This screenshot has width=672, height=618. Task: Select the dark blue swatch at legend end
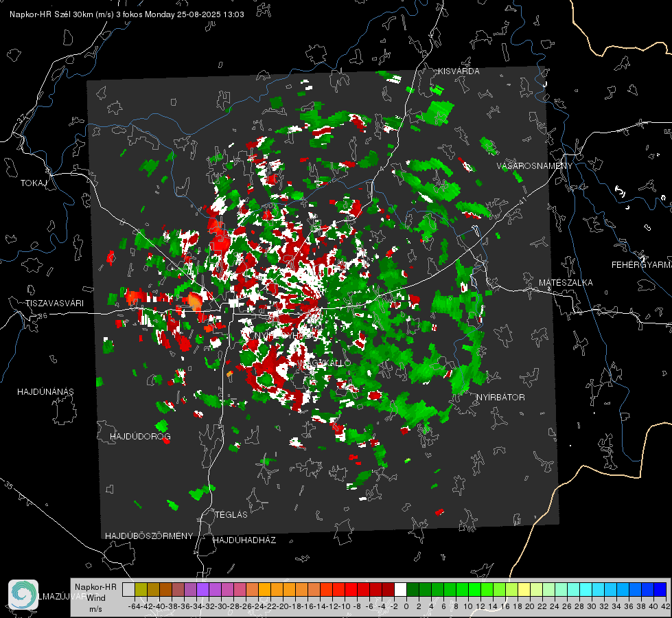660,589
